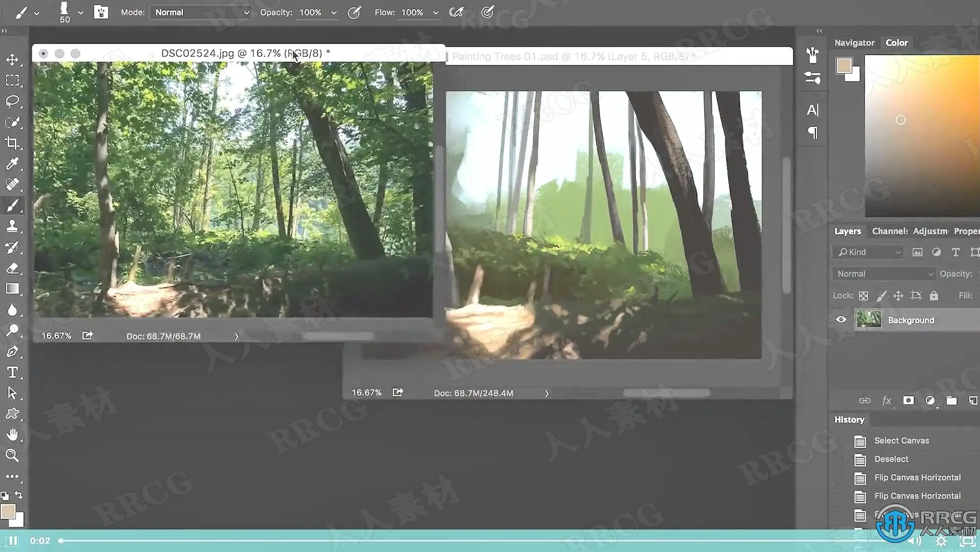Image resolution: width=980 pixels, height=552 pixels.
Task: Pick the Eyedropper tool
Action: [12, 164]
